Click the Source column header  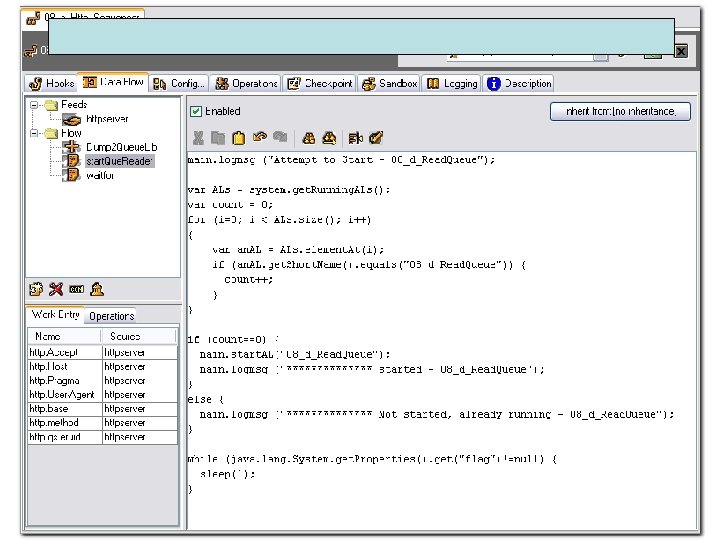point(139,336)
